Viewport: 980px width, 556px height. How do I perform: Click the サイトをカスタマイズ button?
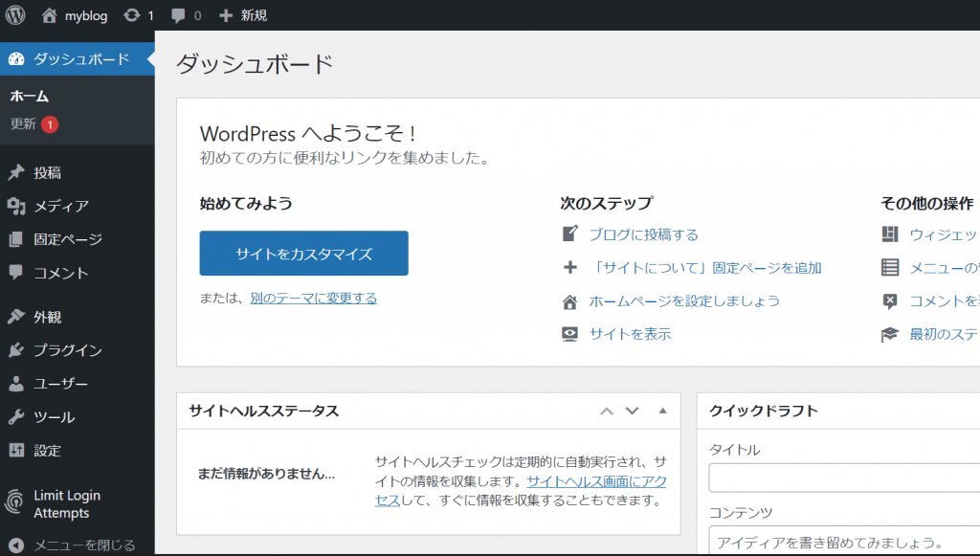coord(303,254)
